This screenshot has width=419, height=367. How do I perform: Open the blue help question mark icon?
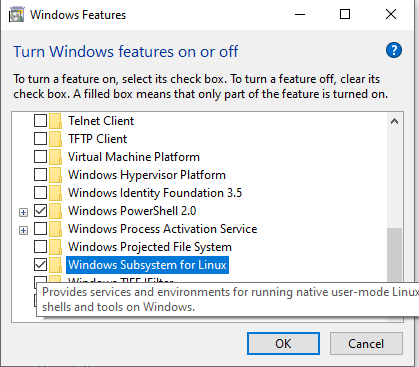394,51
